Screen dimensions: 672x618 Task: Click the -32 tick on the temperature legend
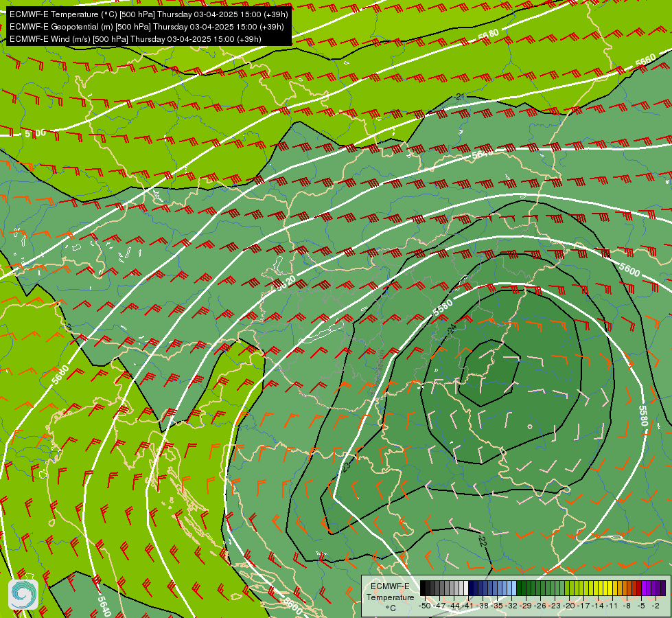tap(511, 606)
